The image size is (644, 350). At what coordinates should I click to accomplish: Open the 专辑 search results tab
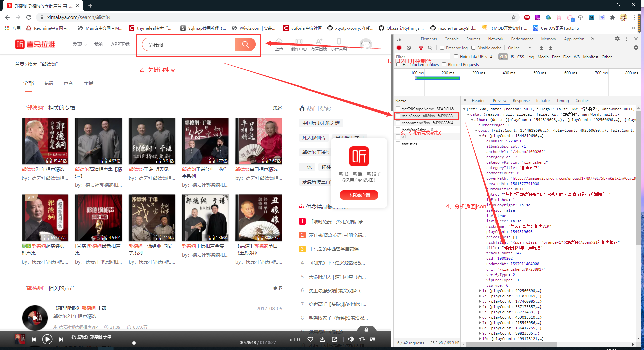(48, 83)
